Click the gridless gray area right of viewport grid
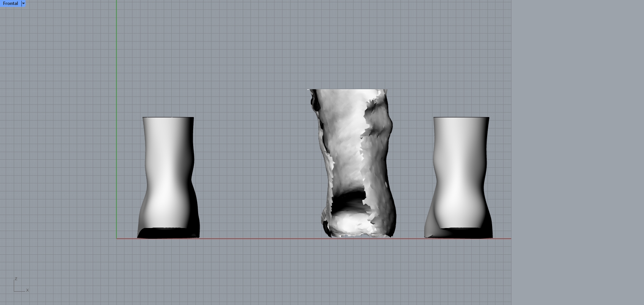The height and width of the screenshot is (305, 644). (576, 152)
